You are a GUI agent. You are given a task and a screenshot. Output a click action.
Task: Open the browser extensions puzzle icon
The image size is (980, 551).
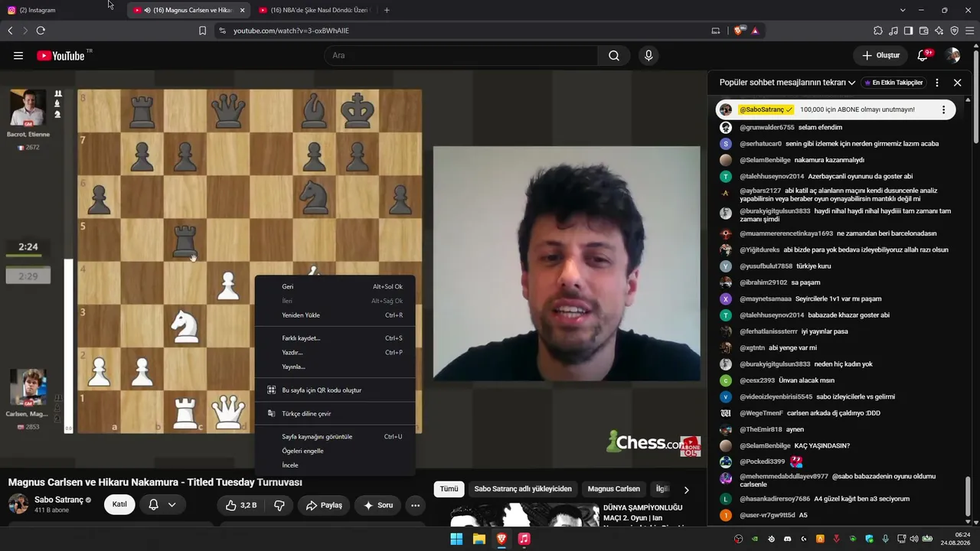pyautogui.click(x=878, y=31)
